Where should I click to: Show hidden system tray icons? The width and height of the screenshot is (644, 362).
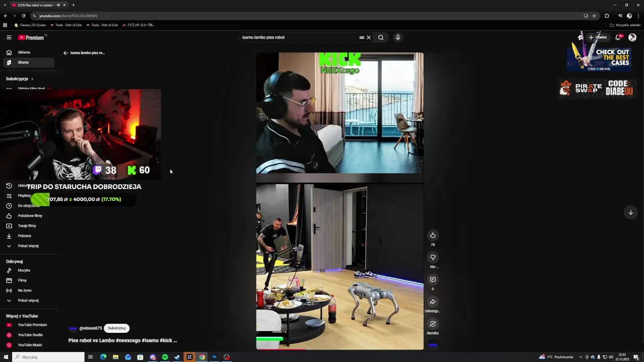pos(581,357)
